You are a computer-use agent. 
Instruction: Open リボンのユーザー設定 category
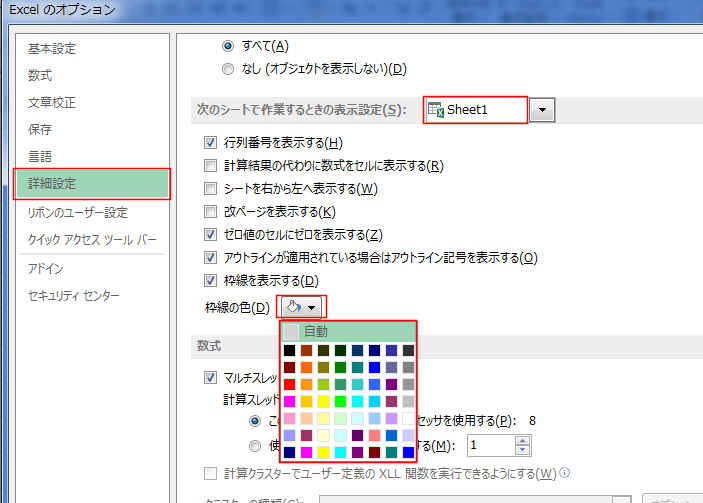click(78, 212)
